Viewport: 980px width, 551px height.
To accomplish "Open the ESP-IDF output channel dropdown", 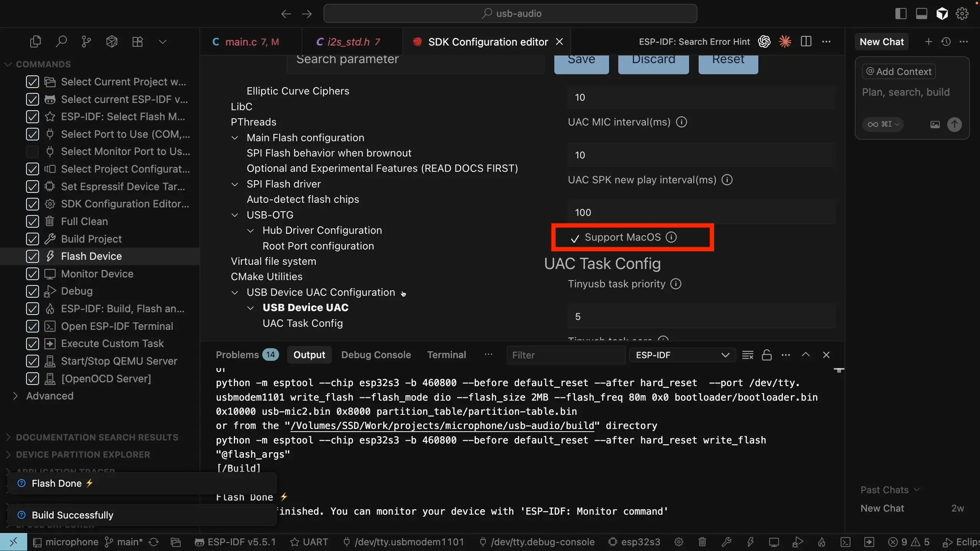I will pyautogui.click(x=682, y=355).
